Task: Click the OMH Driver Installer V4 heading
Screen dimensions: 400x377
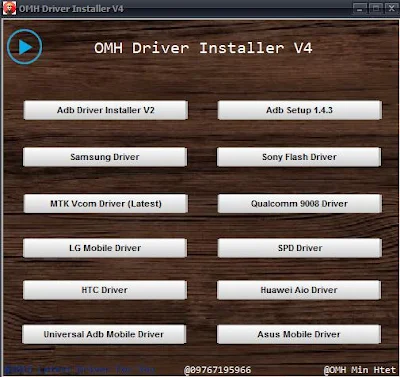Action: [x=203, y=48]
